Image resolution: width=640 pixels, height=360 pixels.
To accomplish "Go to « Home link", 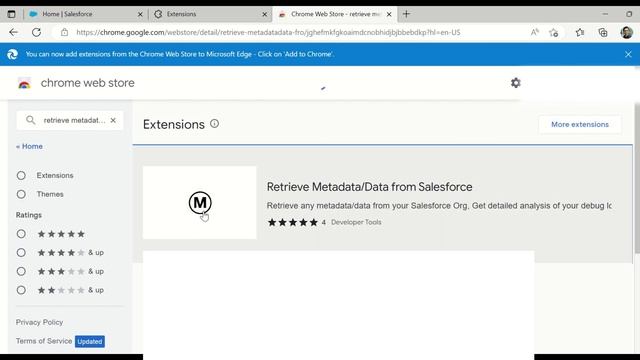I will coord(29,146).
